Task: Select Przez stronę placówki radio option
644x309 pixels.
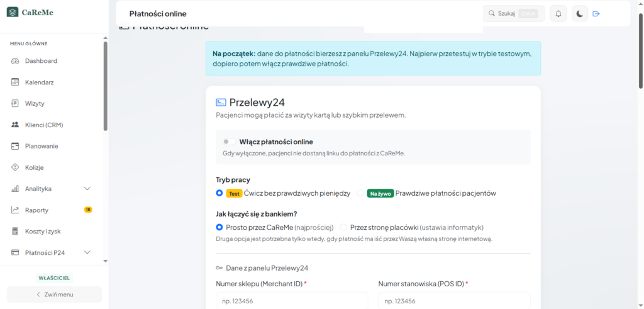Action: point(343,227)
